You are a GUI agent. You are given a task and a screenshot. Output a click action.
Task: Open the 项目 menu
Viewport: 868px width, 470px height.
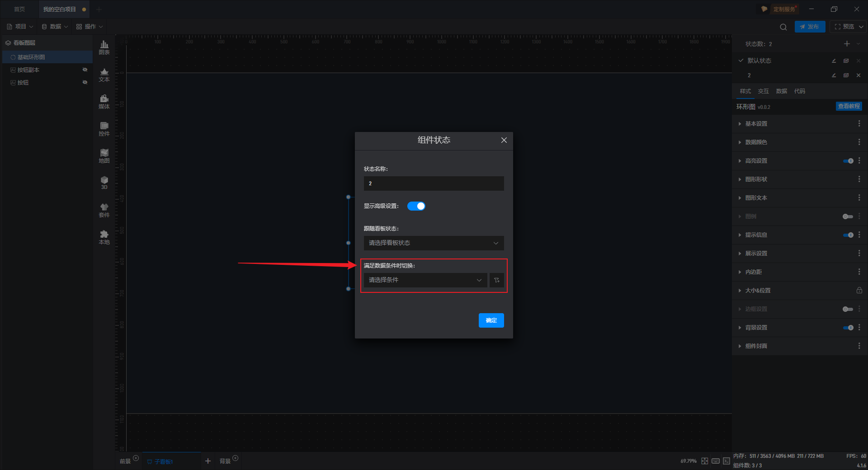[20, 27]
